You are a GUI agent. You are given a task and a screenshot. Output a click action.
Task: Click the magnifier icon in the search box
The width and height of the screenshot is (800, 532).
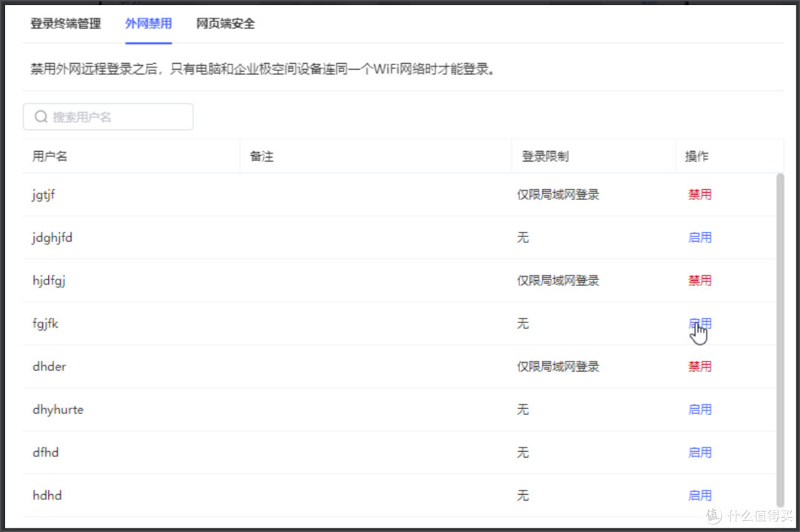(41, 117)
